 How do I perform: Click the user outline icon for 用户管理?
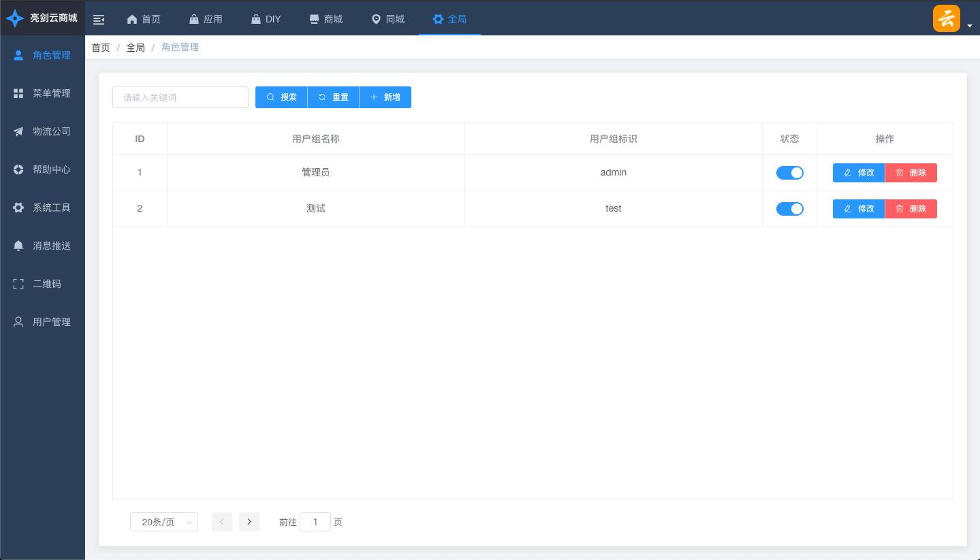click(x=18, y=322)
